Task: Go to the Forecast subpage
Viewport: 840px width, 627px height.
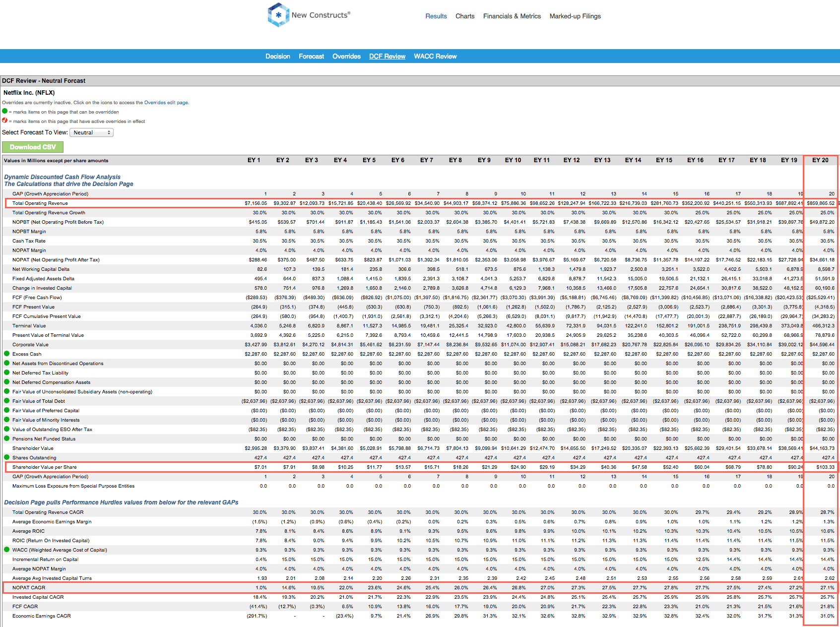Action: [311, 57]
